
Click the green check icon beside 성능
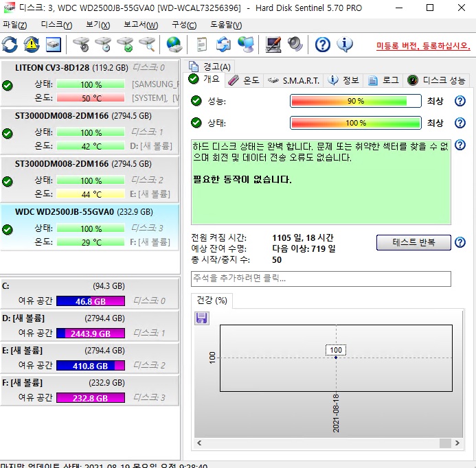[196, 101]
